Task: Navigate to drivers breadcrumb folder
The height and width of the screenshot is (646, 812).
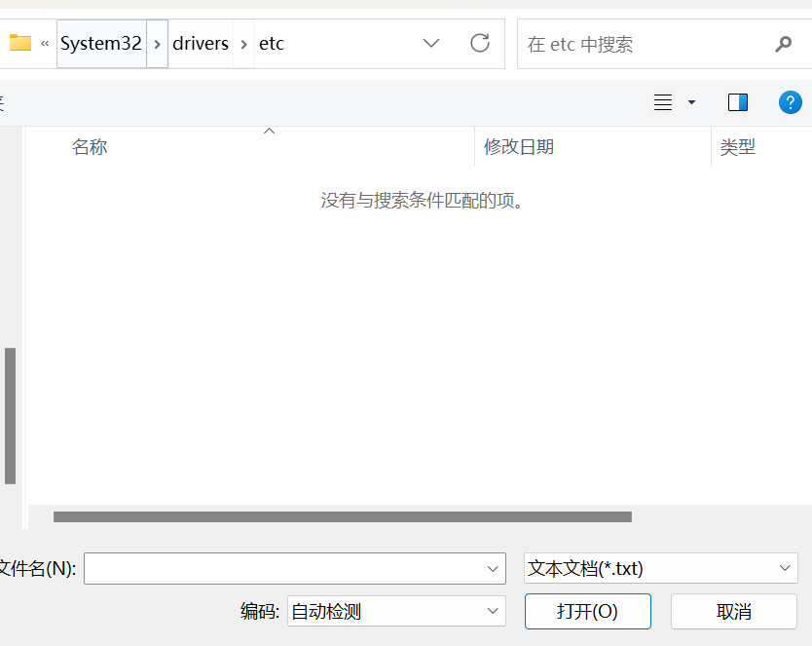Action: pos(201,44)
